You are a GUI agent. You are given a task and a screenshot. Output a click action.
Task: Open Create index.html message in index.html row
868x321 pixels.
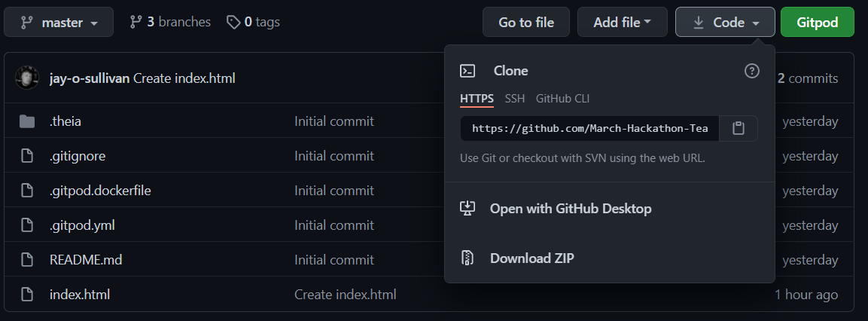346,295
